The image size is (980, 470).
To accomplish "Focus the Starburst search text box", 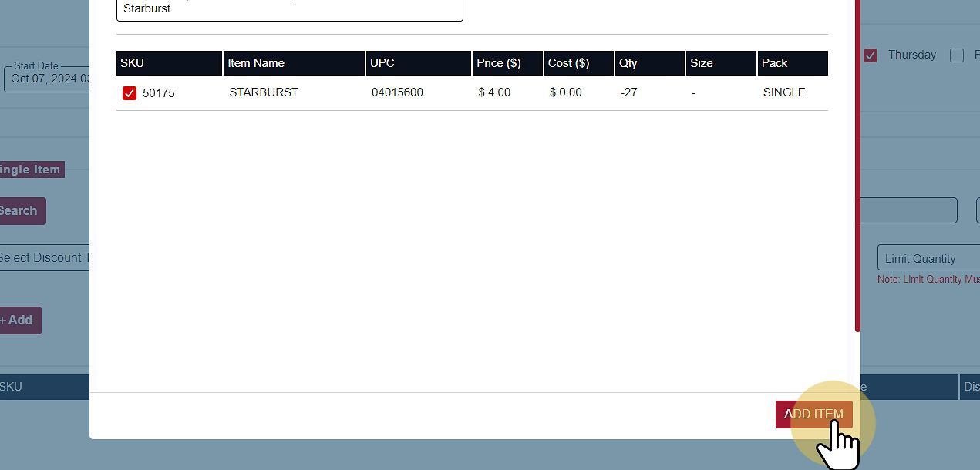I will pyautogui.click(x=289, y=9).
